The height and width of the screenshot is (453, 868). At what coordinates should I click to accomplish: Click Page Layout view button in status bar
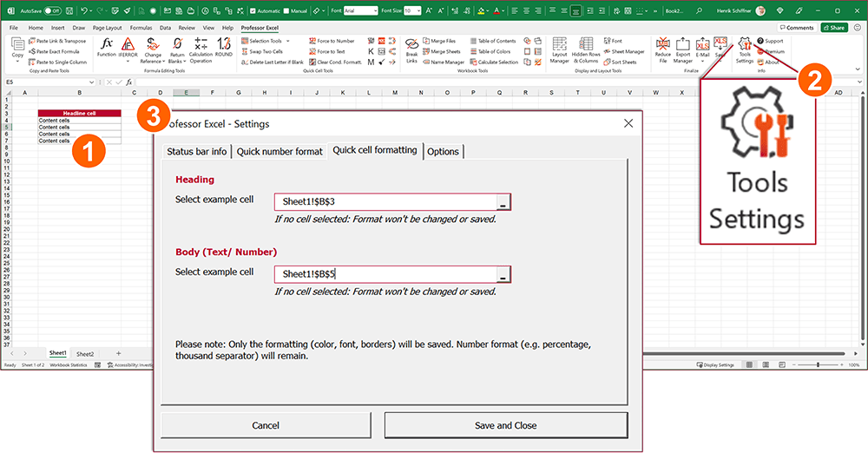click(766, 365)
